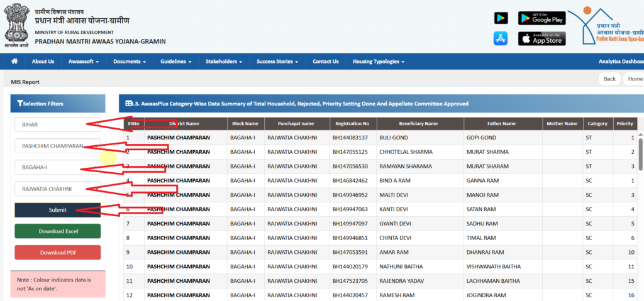The height and width of the screenshot is (301, 644).
Task: Click the Mother Name column header
Action: click(562, 124)
